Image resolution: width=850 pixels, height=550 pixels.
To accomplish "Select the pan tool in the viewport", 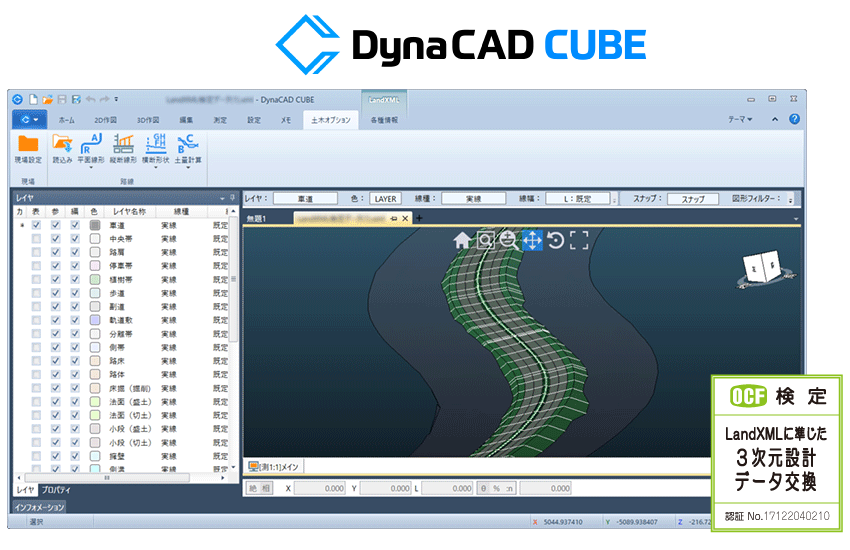I will [x=532, y=240].
